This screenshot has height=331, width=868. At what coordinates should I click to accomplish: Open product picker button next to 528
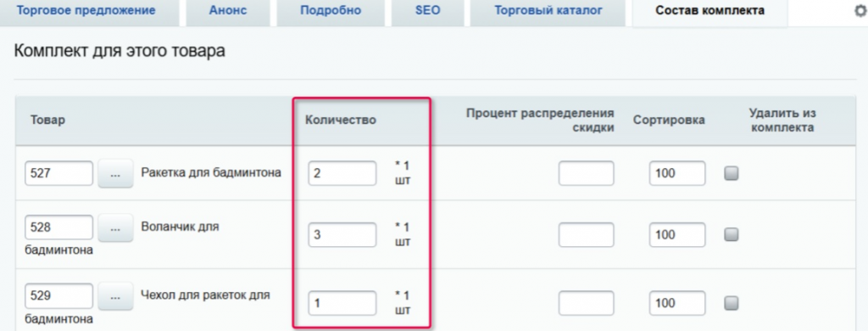click(115, 227)
